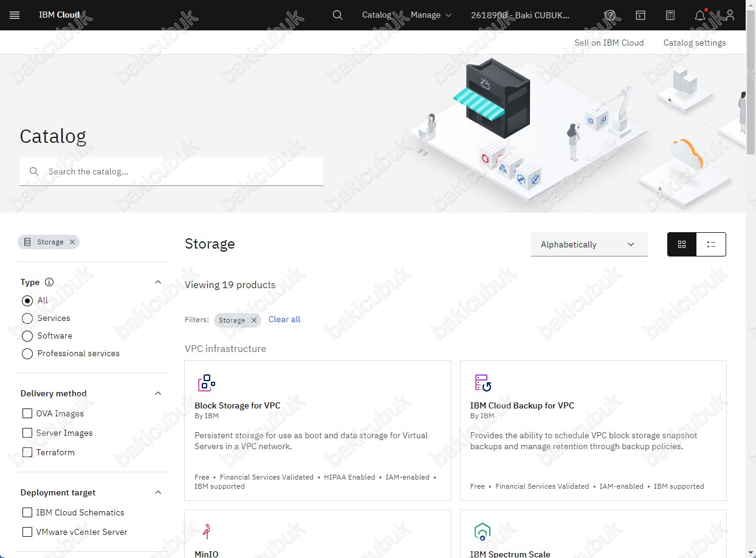Click Backup description 'Provides the ability to schedule'
This screenshot has height=558, width=756.
tap(584, 441)
